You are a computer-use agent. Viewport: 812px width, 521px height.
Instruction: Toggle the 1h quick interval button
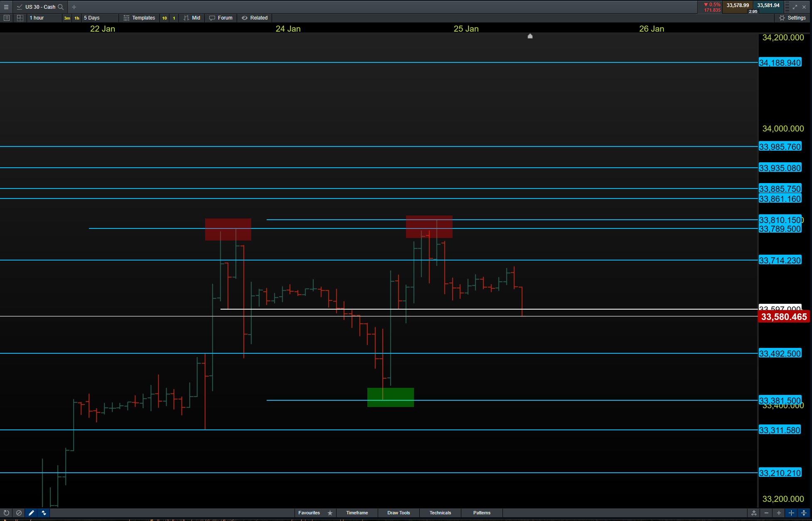pyautogui.click(x=77, y=18)
